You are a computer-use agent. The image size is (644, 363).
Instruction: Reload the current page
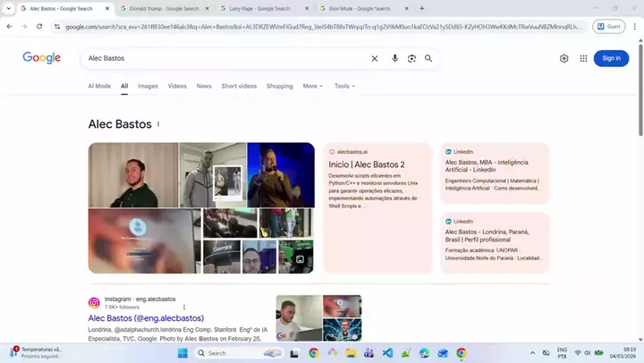[39, 26]
